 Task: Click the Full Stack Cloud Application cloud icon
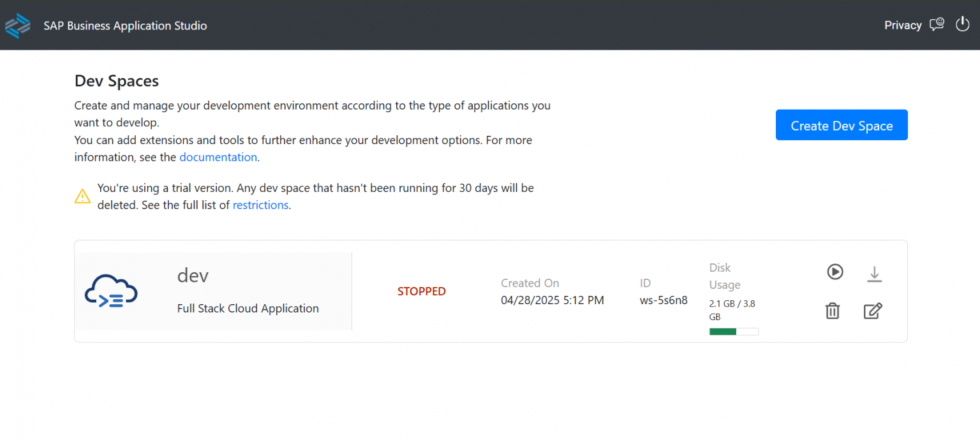110,290
